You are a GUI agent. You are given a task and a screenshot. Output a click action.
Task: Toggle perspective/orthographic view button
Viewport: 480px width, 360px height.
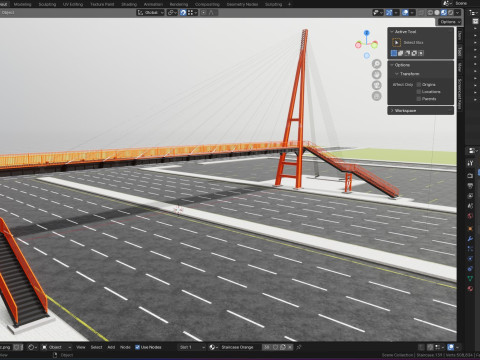(377, 96)
